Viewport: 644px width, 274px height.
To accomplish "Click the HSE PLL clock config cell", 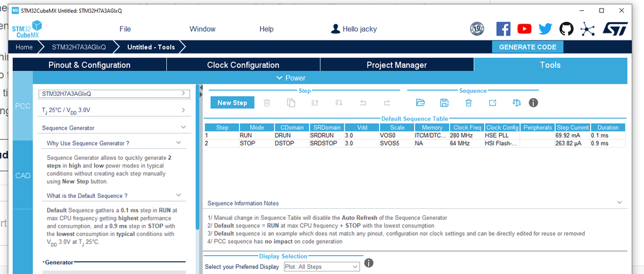I will coord(502,135).
